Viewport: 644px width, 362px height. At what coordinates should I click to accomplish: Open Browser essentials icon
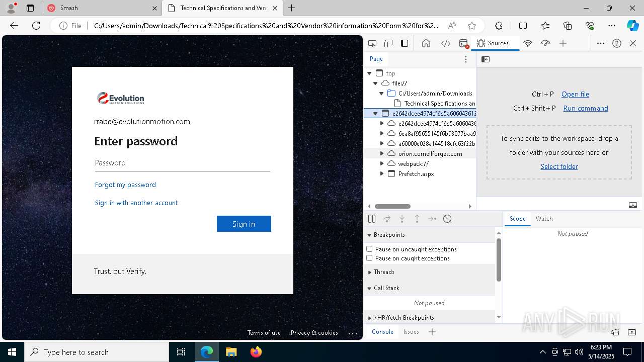click(x=590, y=26)
